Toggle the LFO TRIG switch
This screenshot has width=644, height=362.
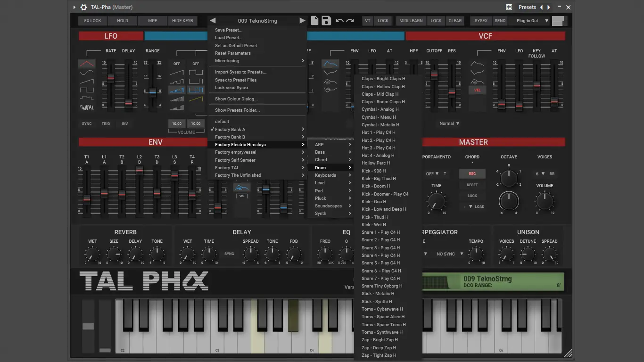[x=106, y=123]
